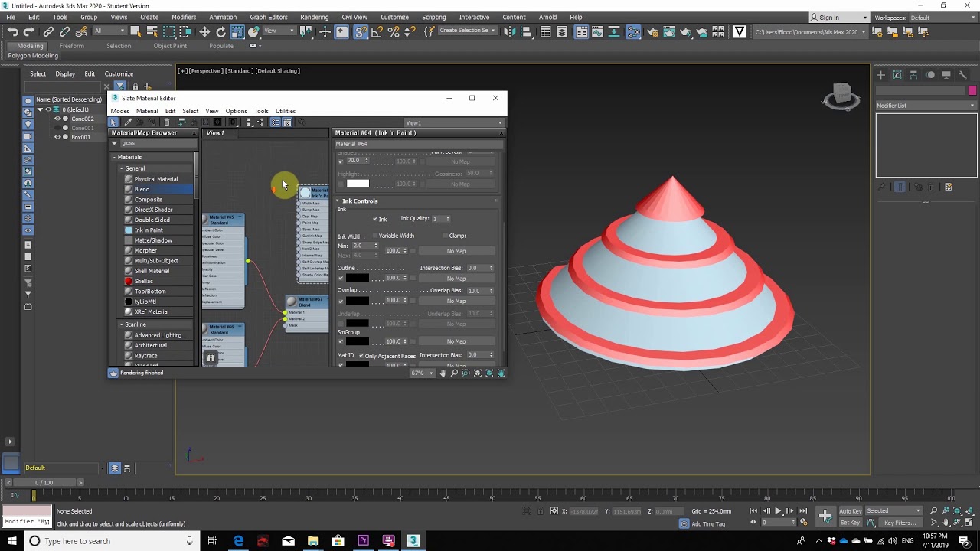Click the Outline No Map button

[x=456, y=279]
